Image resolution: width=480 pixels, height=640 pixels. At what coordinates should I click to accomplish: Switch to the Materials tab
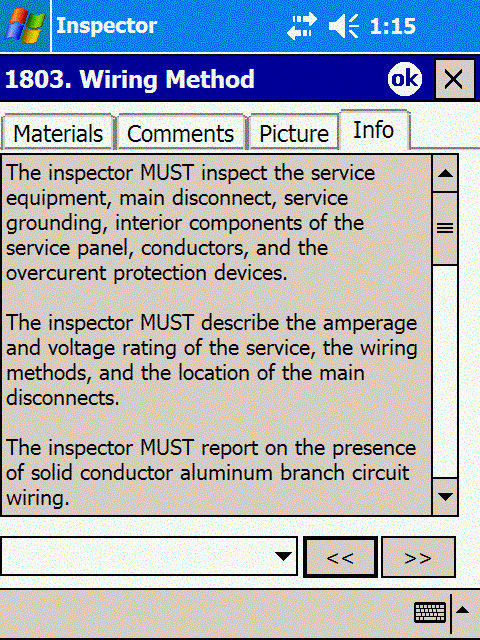pos(58,133)
